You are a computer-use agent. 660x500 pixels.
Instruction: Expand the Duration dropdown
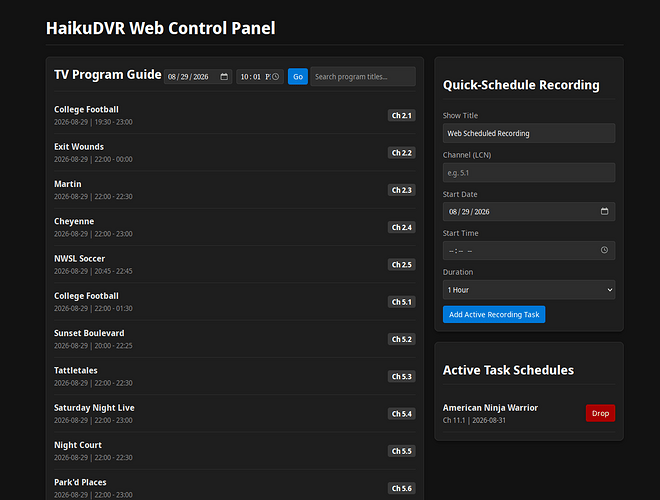(x=529, y=290)
